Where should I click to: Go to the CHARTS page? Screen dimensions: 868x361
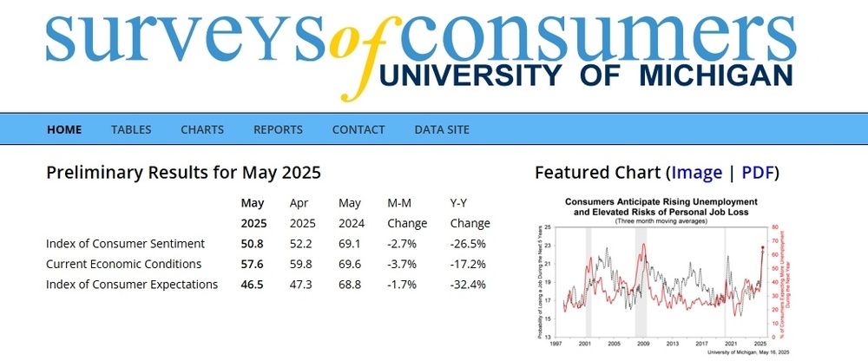tap(202, 129)
